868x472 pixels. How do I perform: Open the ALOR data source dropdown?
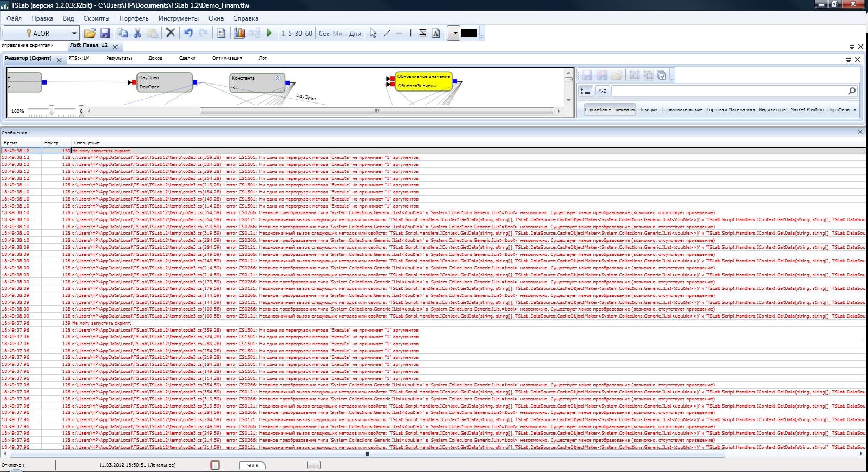[x=74, y=33]
